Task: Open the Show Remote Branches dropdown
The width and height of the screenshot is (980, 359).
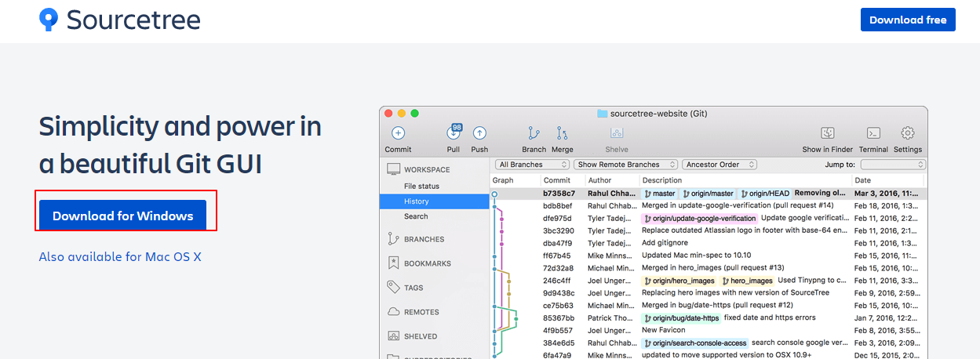Action: pyautogui.click(x=627, y=165)
